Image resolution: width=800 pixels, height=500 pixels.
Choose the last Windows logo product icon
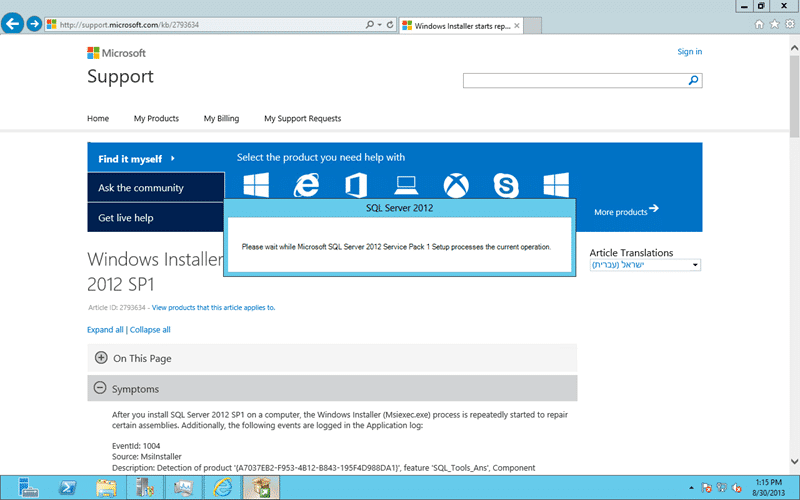point(556,185)
